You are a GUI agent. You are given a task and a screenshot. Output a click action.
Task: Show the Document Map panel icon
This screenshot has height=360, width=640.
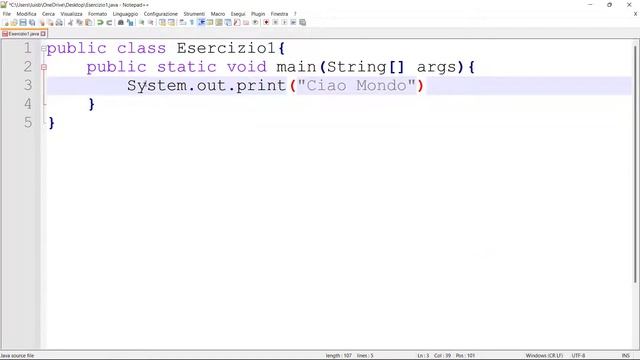(x=219, y=22)
